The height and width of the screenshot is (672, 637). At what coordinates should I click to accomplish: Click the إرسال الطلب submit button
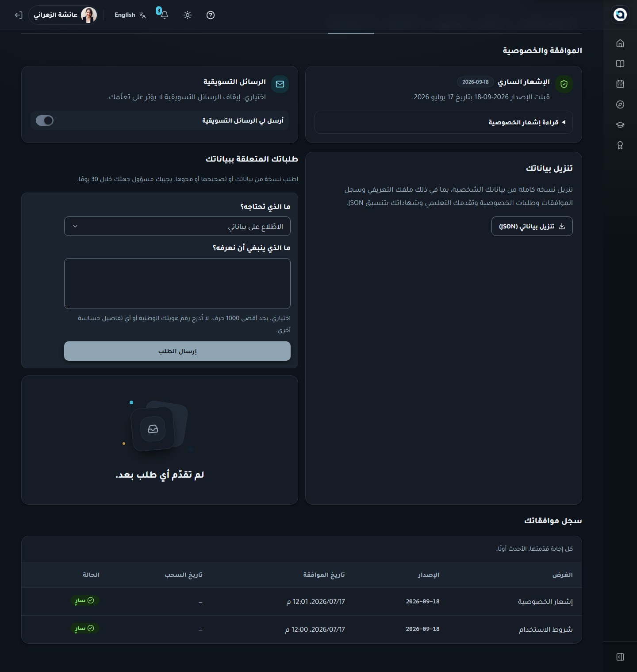tap(177, 351)
